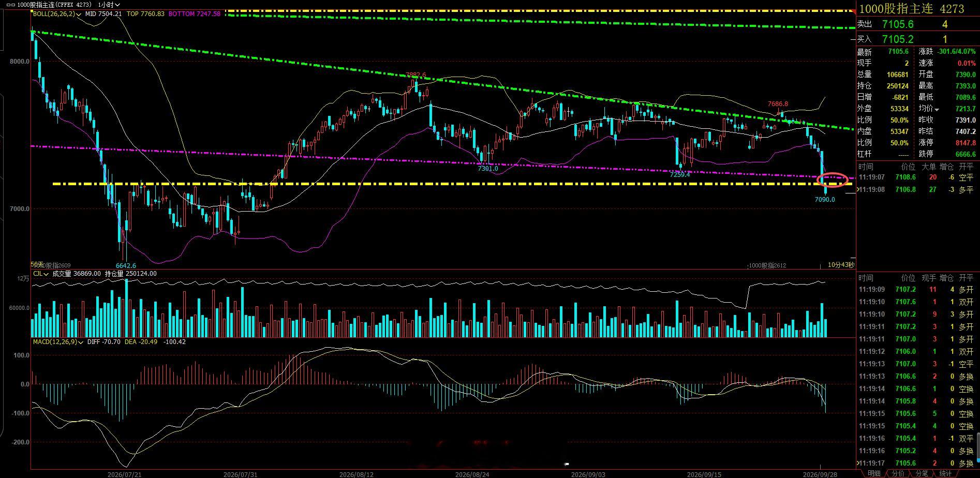Click the 买入 price 7105.2
Viewport: 980px width, 478px height.
(x=898, y=39)
